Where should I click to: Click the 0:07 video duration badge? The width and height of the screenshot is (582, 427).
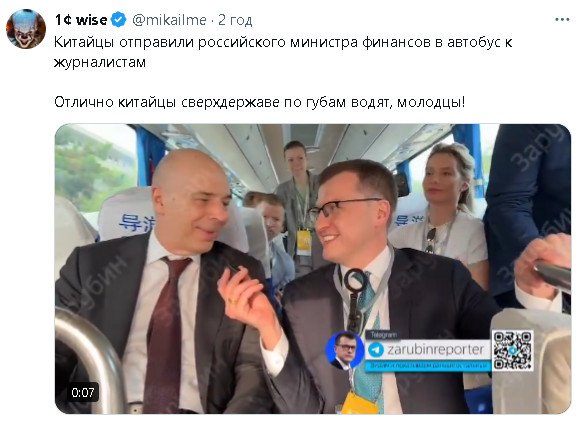83,392
